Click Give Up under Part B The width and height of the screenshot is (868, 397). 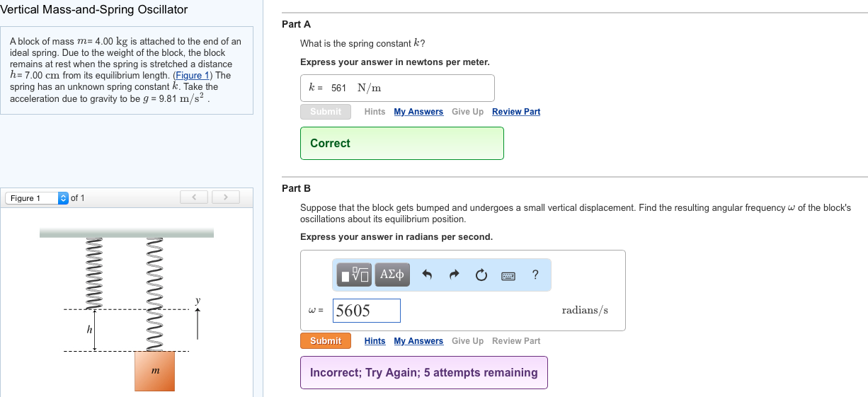pos(467,341)
